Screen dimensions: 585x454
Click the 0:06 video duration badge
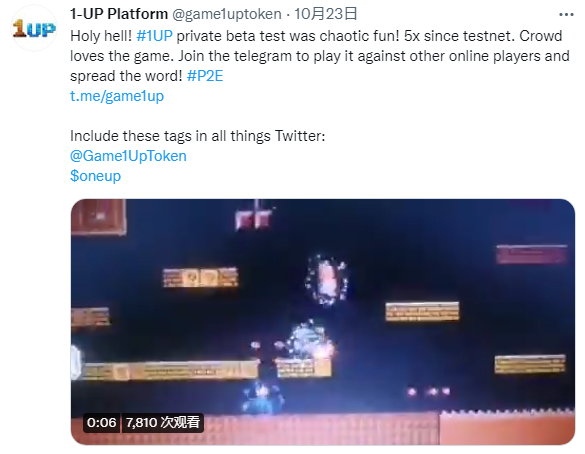[101, 423]
